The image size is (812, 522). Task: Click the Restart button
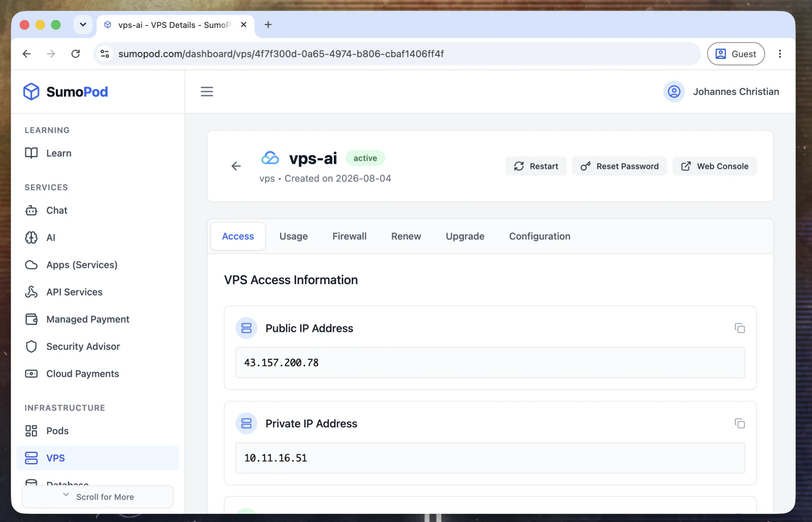click(536, 166)
